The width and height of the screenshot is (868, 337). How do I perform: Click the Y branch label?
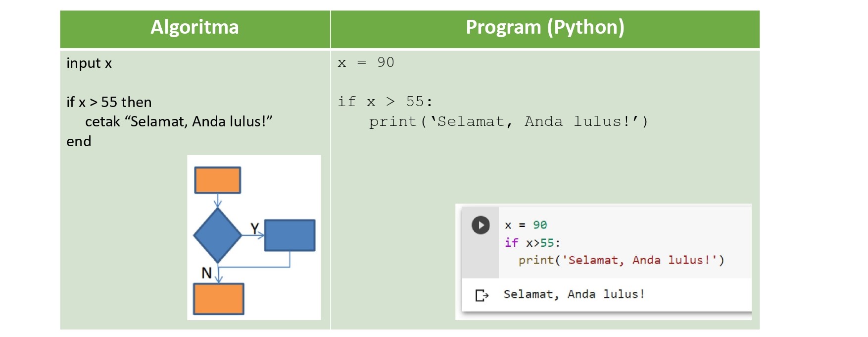coord(254,228)
